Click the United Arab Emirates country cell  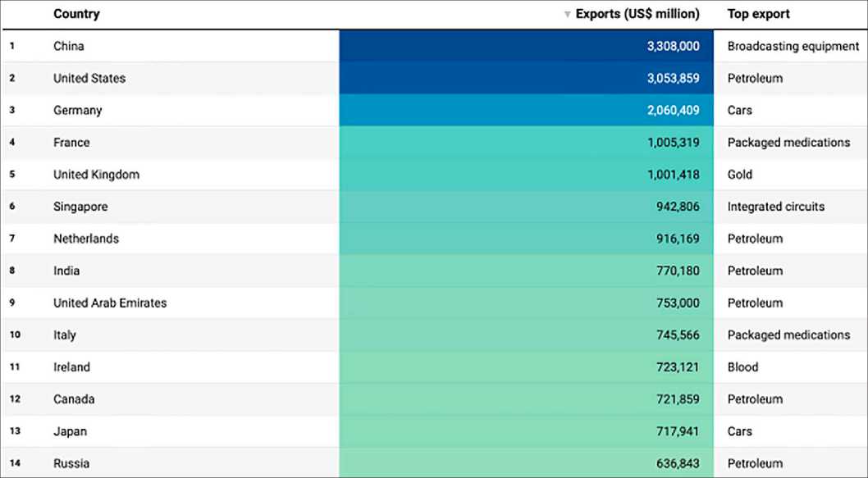[x=110, y=303]
